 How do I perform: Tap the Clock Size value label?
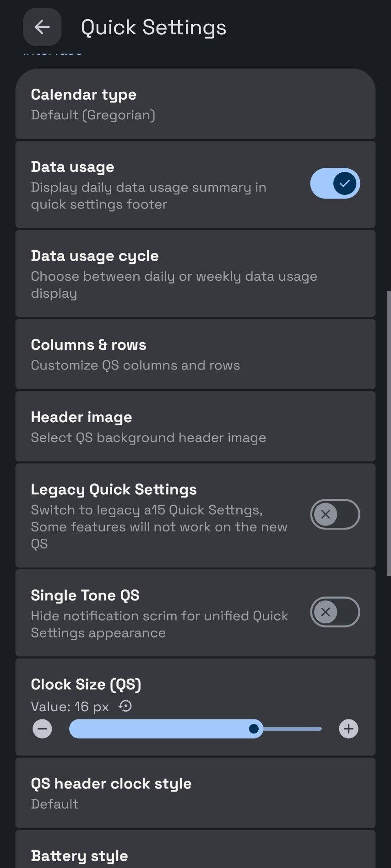(70, 707)
